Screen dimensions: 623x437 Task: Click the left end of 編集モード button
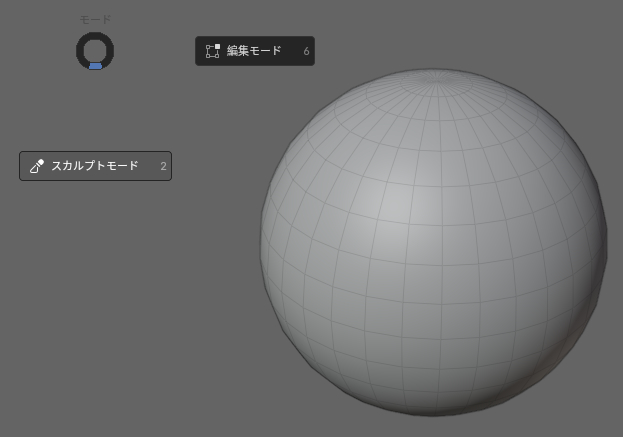point(200,51)
